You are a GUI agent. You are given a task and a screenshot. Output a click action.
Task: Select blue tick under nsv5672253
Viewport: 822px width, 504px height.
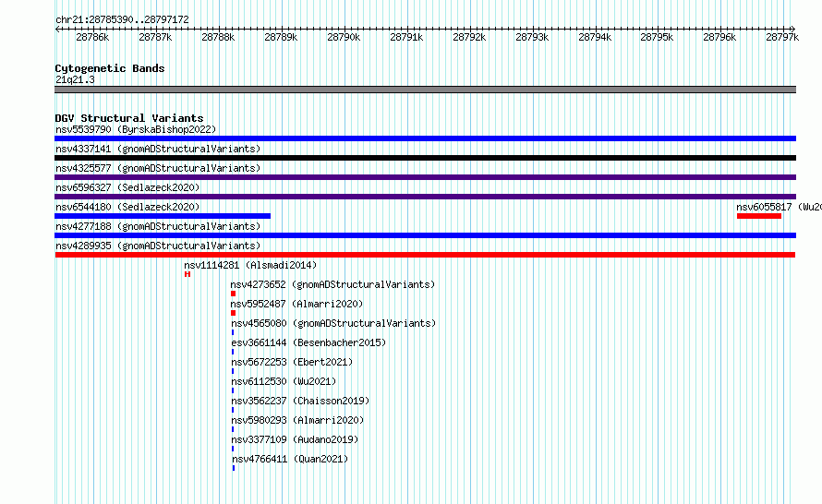coord(233,371)
